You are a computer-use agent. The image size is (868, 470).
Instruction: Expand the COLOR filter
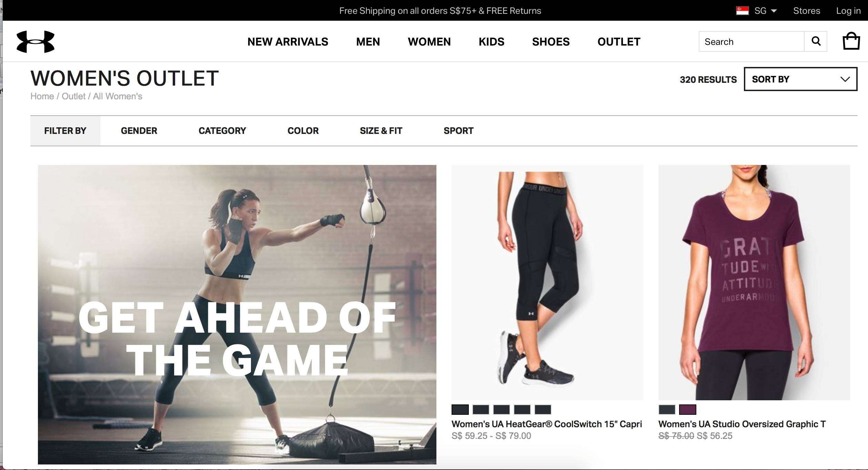[x=303, y=131]
